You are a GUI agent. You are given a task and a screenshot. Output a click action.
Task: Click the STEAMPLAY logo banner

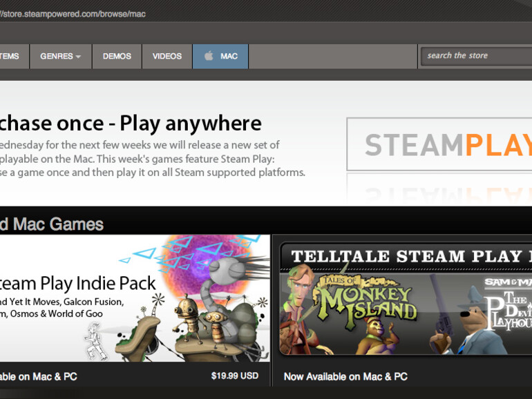pos(439,144)
